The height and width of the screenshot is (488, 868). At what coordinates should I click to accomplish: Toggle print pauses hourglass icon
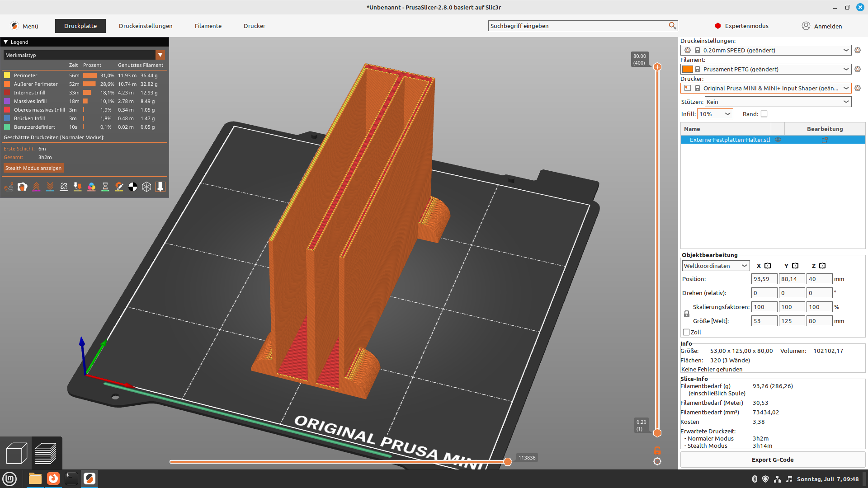(105, 187)
